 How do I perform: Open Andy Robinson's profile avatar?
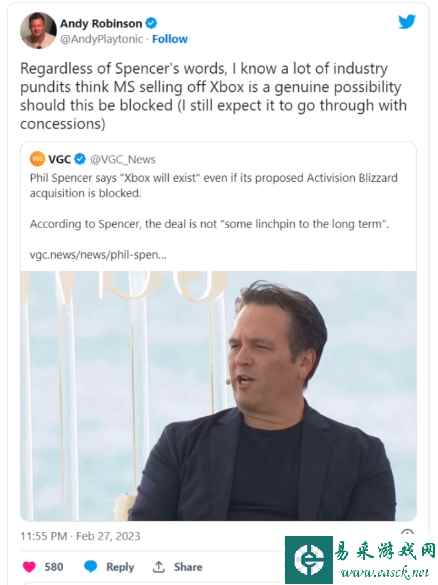click(x=38, y=30)
